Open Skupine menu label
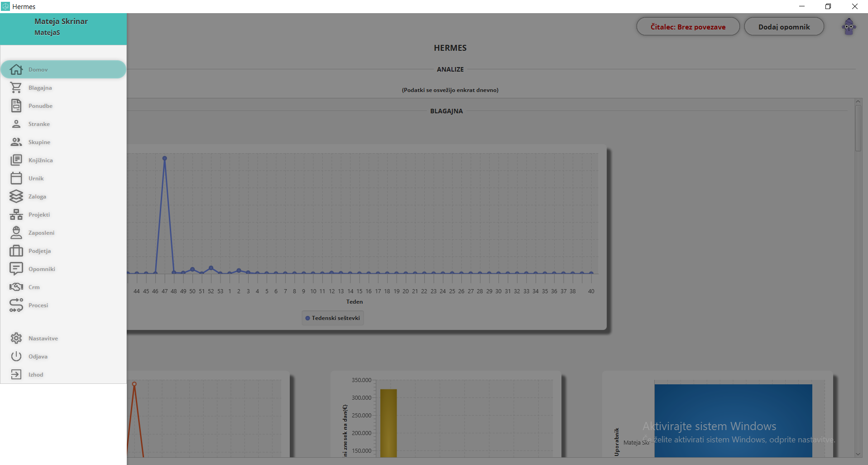The image size is (868, 465). [x=39, y=142]
